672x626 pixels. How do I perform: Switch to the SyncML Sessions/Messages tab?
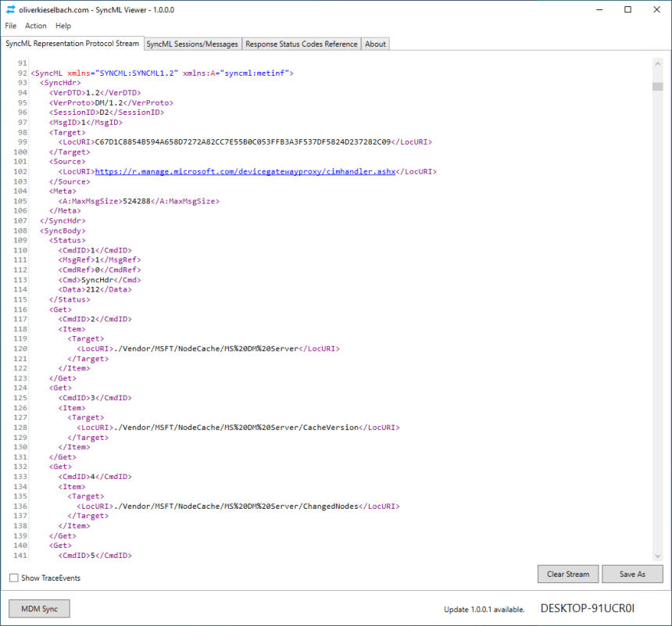(x=191, y=44)
